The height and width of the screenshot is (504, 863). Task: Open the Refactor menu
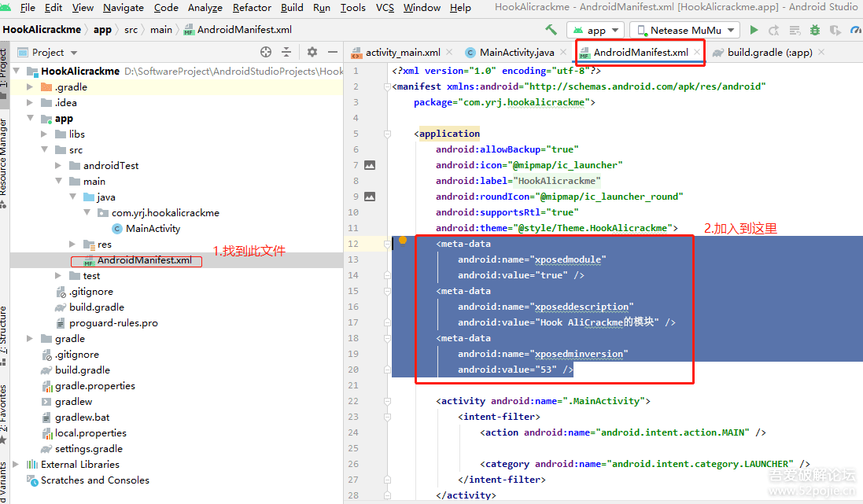[x=252, y=8]
